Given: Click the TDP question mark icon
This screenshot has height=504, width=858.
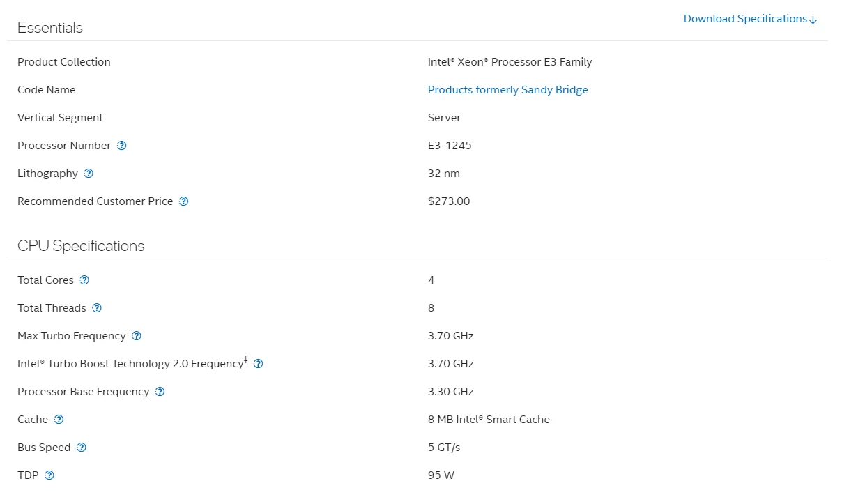Looking at the screenshot, I should [x=49, y=475].
